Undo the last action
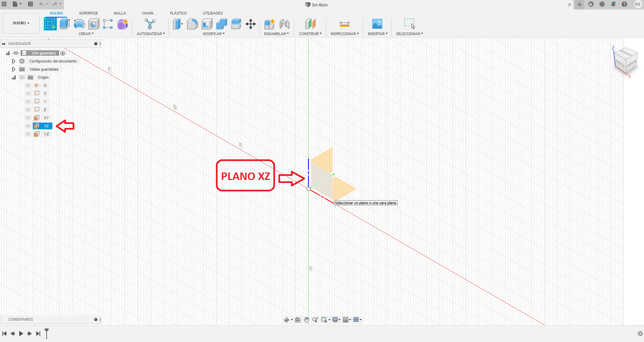Image resolution: width=644 pixels, height=342 pixels. tap(41, 4)
